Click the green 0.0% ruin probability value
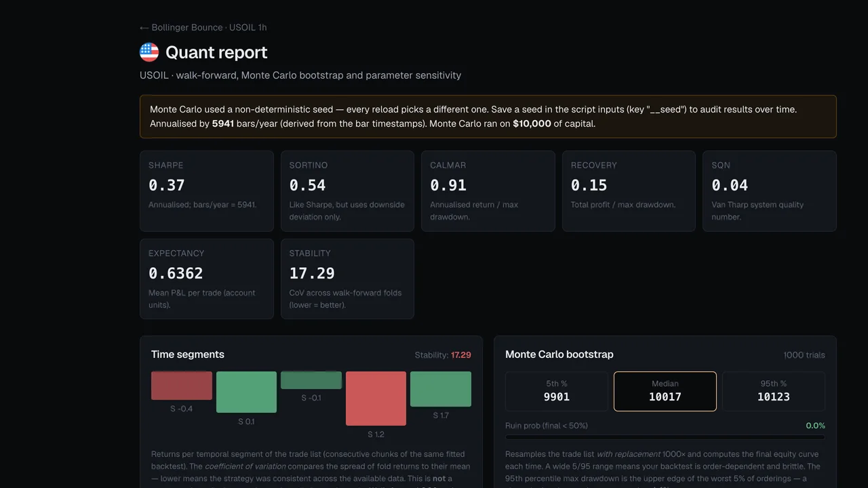Viewport: 868px width, 488px height. [816, 426]
